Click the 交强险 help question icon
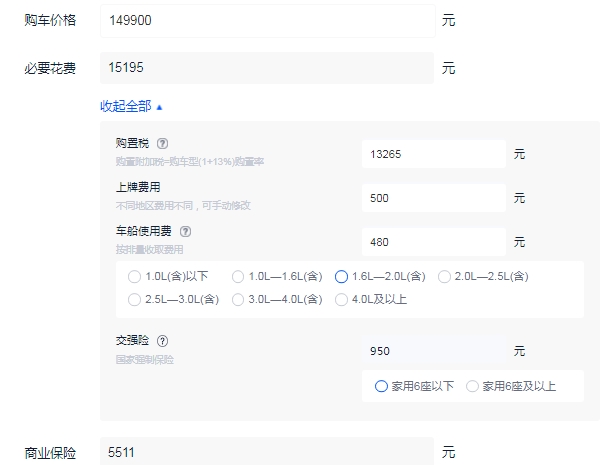600x465 pixels. pyautogui.click(x=162, y=341)
